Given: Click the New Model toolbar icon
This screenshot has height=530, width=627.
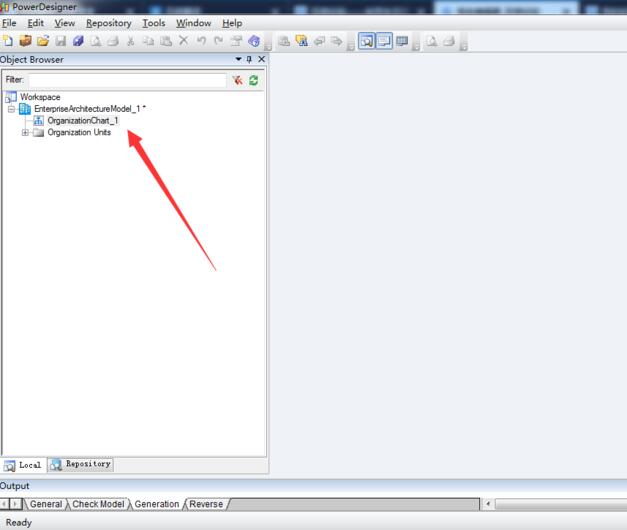Looking at the screenshot, I should coord(8,41).
